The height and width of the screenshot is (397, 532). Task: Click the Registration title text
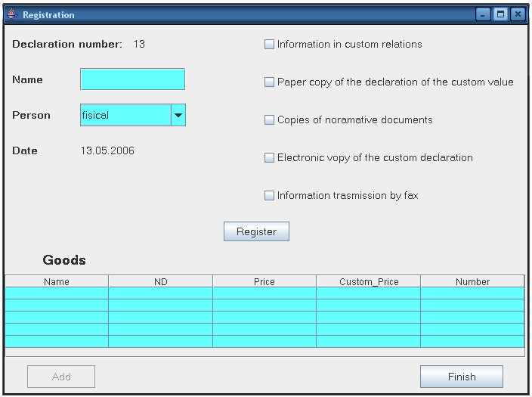[48, 15]
